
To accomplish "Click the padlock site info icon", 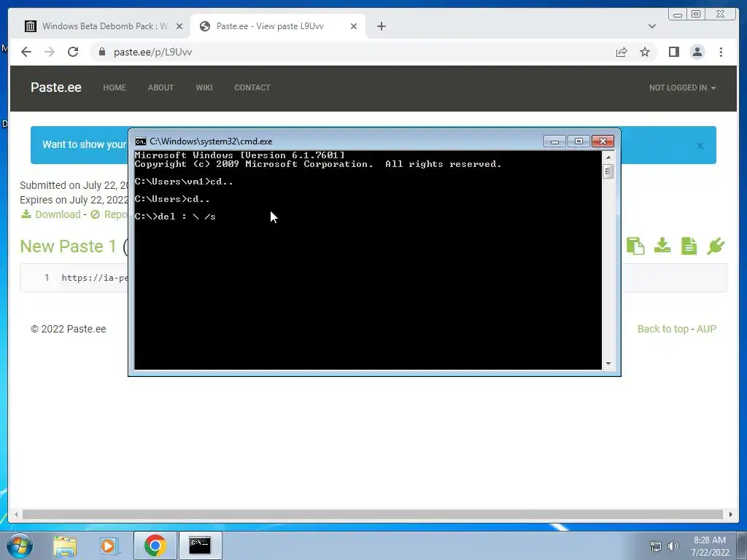I will [x=101, y=52].
